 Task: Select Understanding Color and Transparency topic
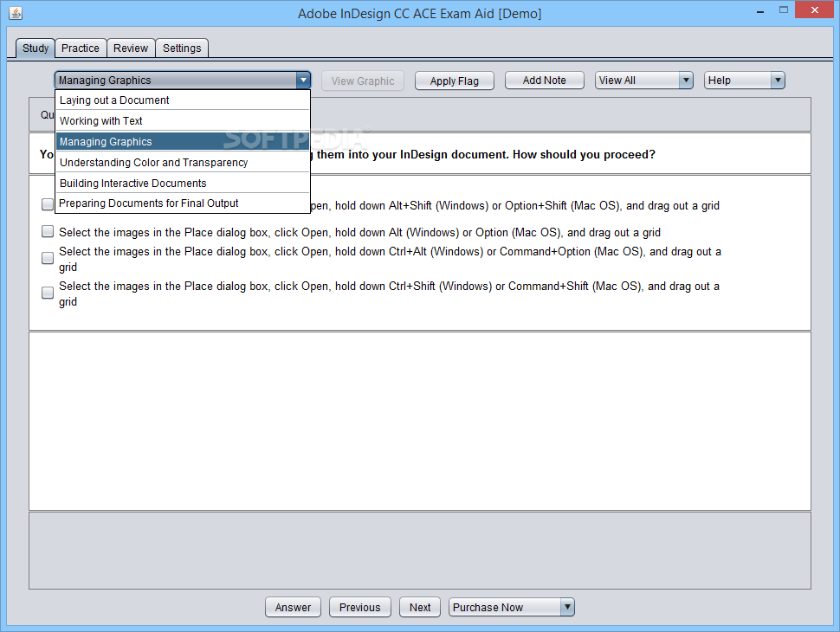tap(183, 162)
